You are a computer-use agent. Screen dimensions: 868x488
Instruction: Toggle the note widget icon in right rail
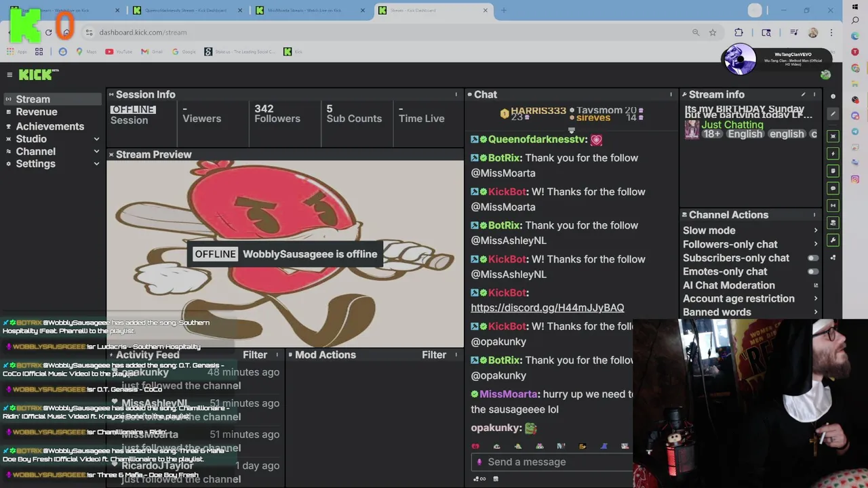pyautogui.click(x=833, y=171)
